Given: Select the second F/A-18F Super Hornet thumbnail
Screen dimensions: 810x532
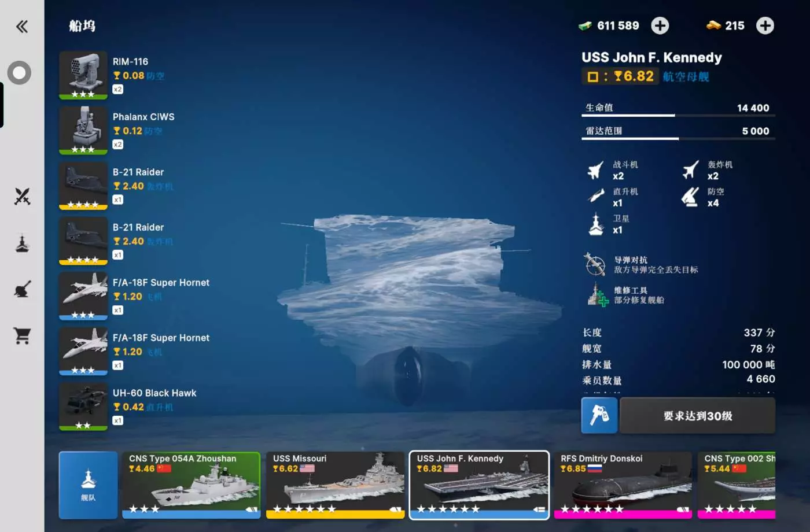Looking at the screenshot, I should [83, 351].
